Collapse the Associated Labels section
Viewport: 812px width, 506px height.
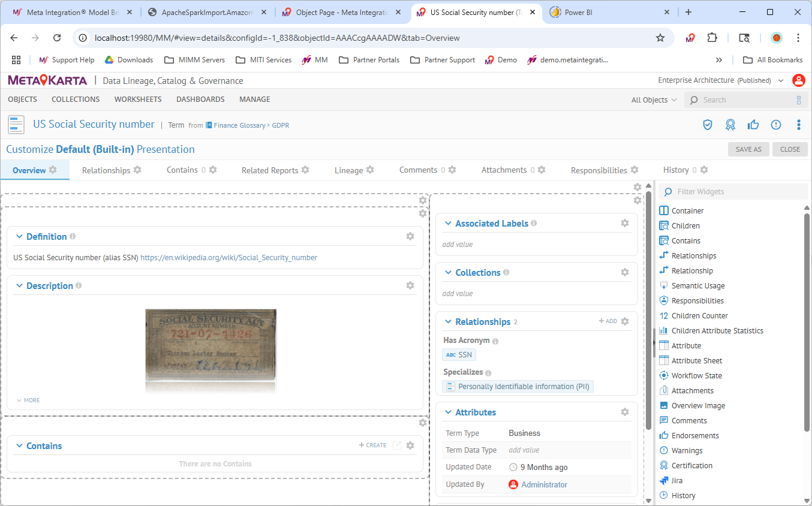[448, 224]
